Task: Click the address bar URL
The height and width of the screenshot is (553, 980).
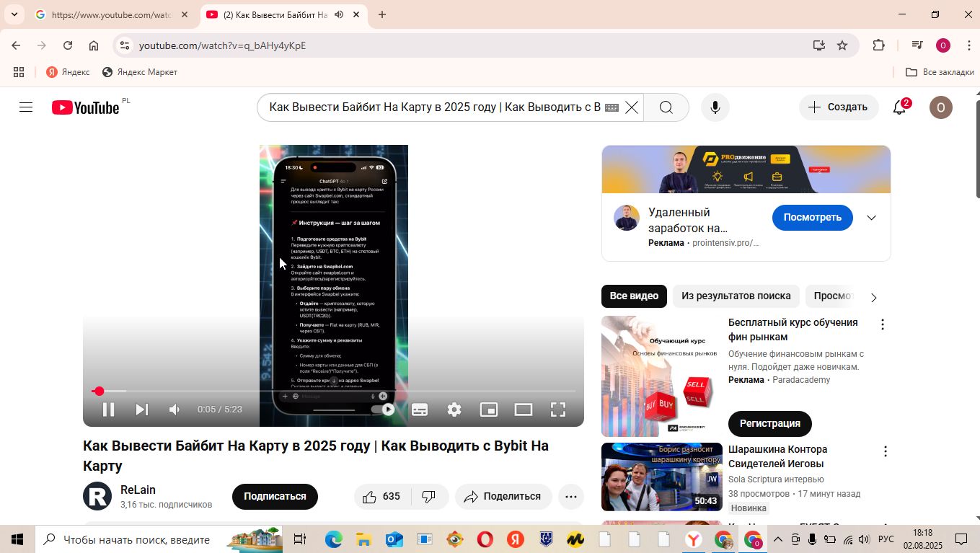Action: point(223,45)
